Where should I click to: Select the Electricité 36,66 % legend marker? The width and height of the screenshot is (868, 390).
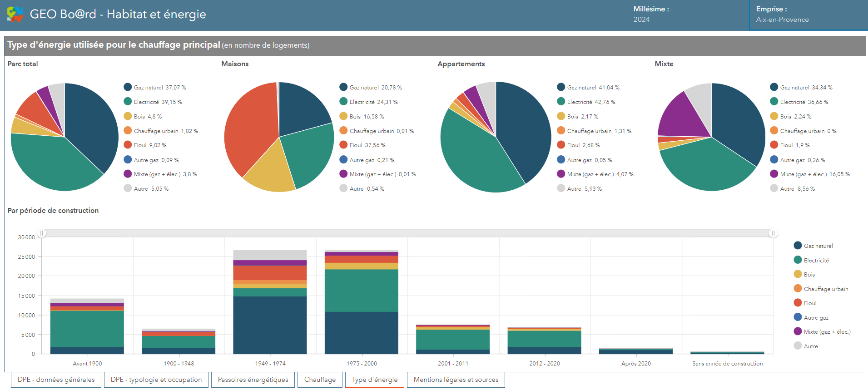[x=774, y=102]
